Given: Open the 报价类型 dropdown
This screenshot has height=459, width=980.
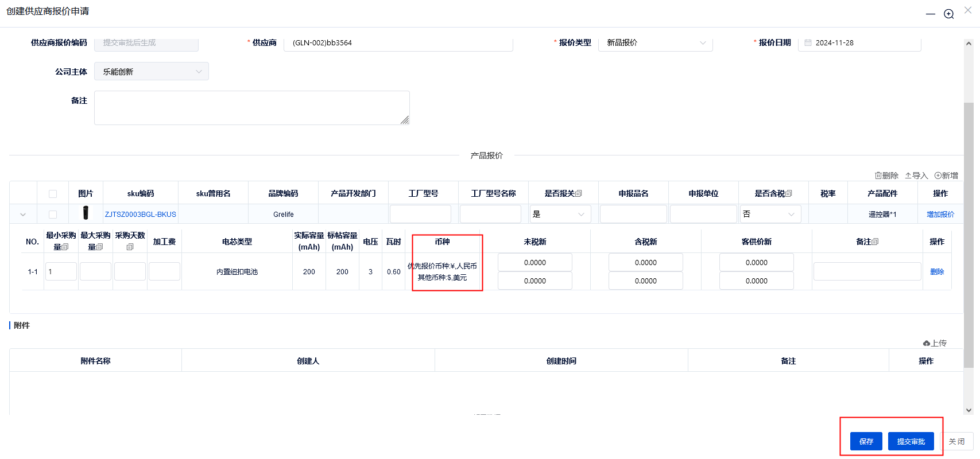Looking at the screenshot, I should (656, 42).
